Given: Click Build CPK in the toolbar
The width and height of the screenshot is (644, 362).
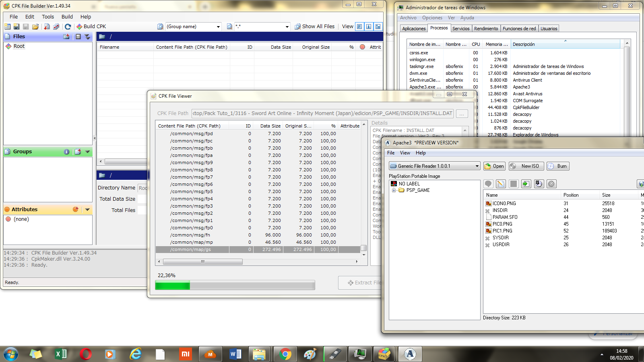Looking at the screenshot, I should point(91,27).
